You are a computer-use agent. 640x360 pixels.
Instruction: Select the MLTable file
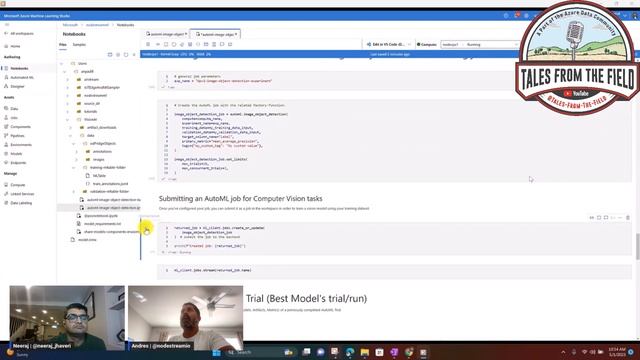pyautogui.click(x=99, y=176)
